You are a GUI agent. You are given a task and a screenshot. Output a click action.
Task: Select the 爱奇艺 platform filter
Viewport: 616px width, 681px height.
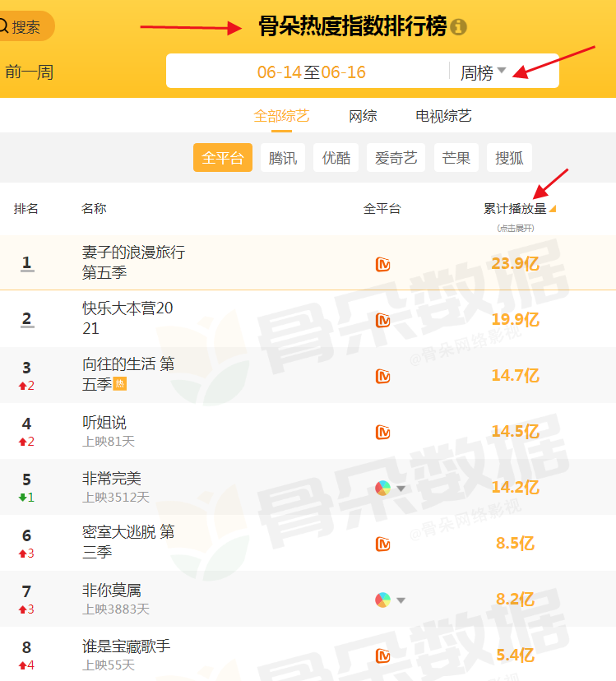396,157
